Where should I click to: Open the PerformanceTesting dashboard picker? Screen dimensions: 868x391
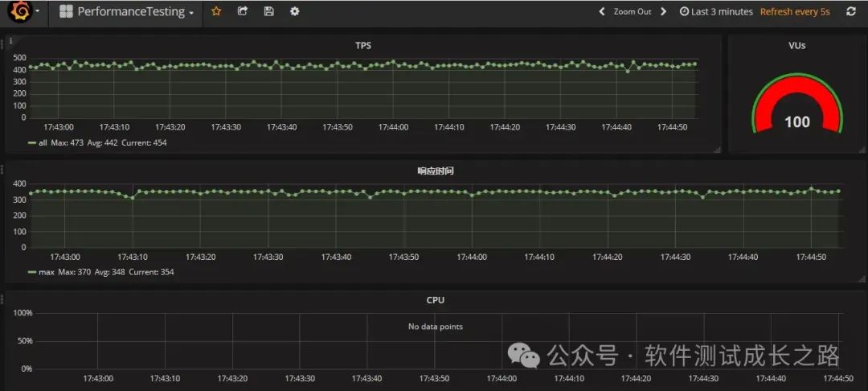pyautogui.click(x=127, y=11)
